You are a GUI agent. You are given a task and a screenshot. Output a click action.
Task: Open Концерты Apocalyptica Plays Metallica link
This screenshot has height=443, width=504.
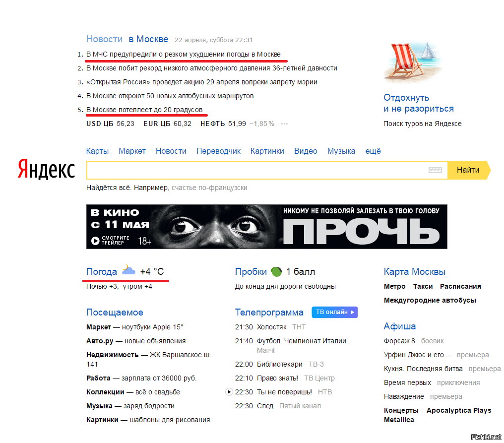point(438,415)
